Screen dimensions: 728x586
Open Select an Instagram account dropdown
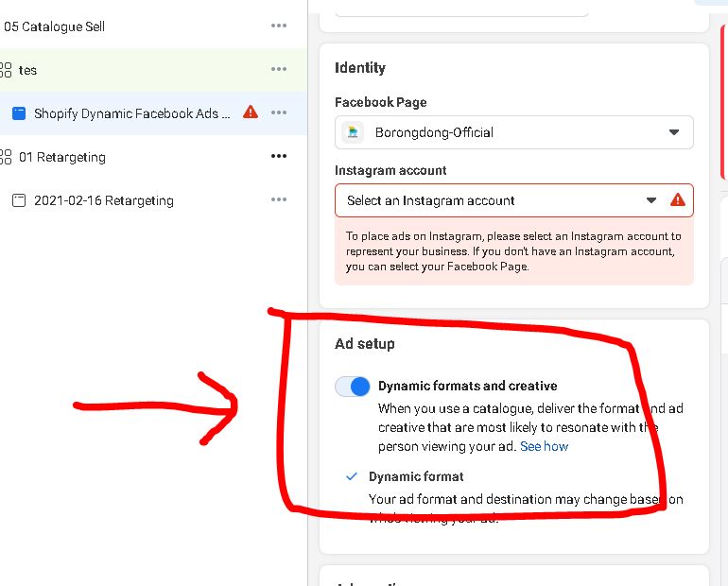[514, 200]
